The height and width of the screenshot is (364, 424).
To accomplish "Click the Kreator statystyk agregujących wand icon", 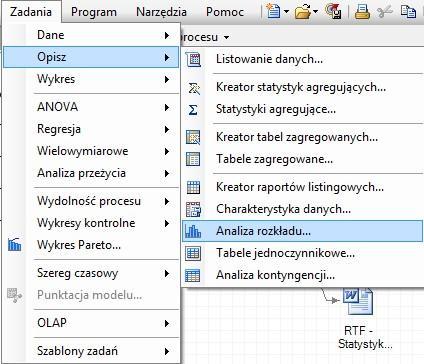I will point(194,88).
